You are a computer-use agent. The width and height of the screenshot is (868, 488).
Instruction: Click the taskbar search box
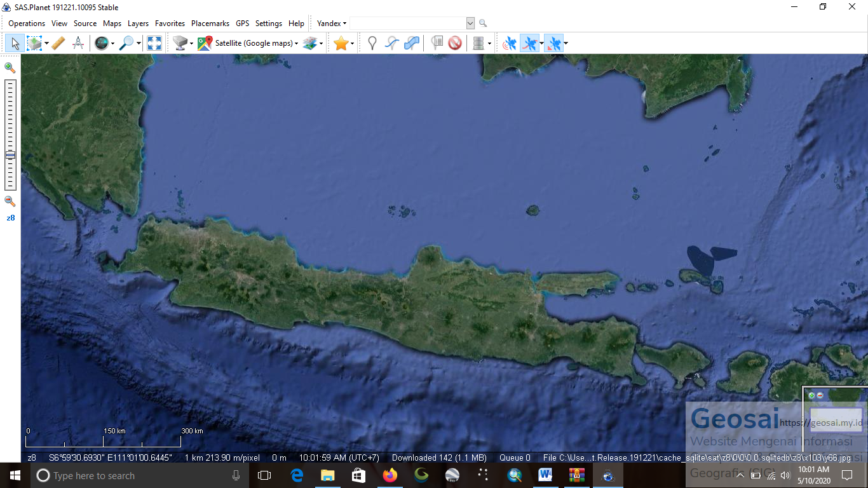(140, 475)
